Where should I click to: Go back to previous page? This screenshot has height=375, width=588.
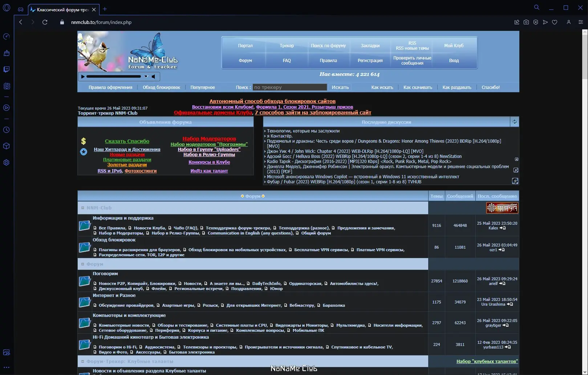21,22
